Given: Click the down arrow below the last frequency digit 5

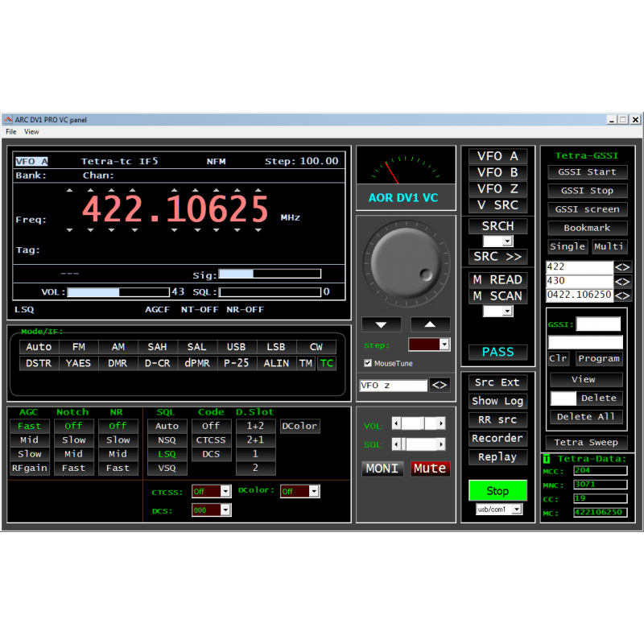Looking at the screenshot, I should coord(258,230).
